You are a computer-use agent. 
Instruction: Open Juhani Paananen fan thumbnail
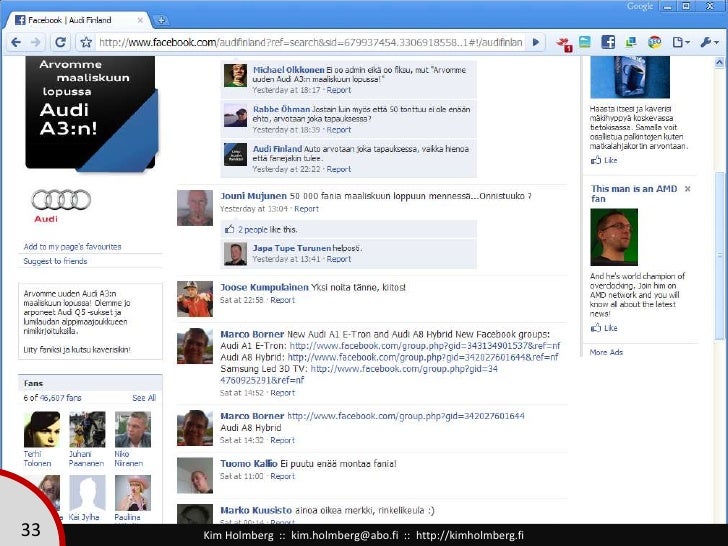pos(87,429)
